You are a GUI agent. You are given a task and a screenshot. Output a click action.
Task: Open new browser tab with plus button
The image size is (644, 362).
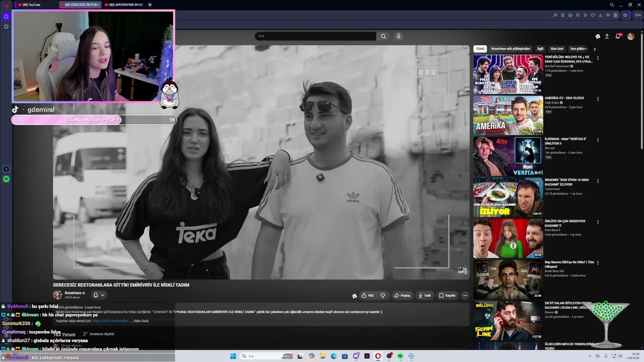click(x=149, y=5)
